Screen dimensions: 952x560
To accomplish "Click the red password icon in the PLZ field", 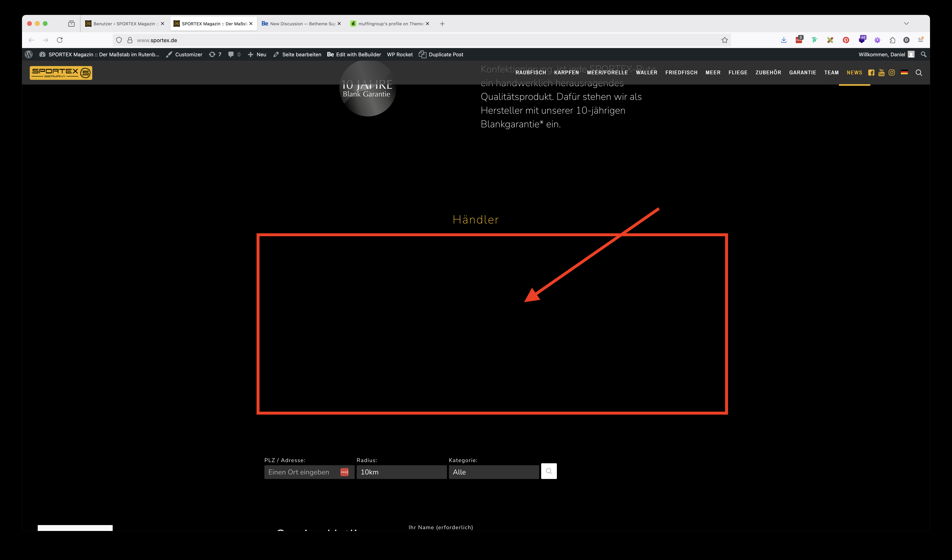I will (x=344, y=472).
